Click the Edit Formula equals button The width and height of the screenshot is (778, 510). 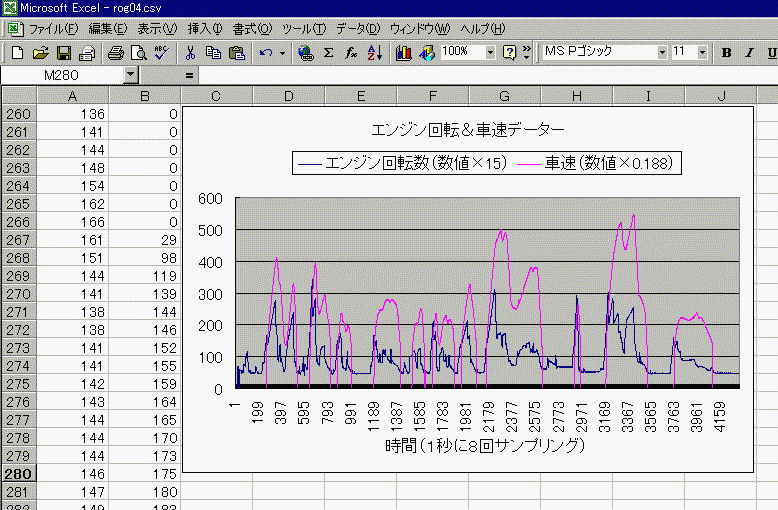(x=189, y=75)
